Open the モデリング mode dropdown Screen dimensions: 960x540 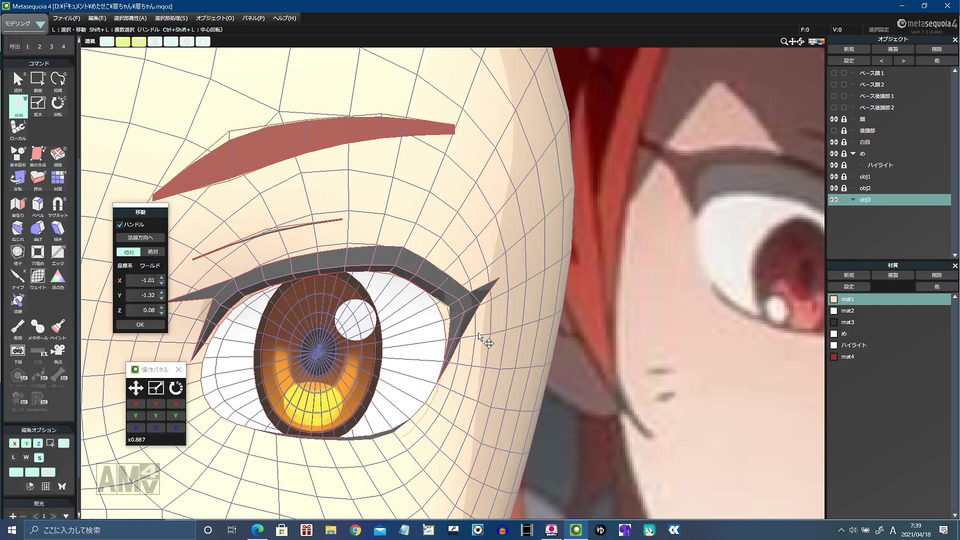click(x=26, y=23)
